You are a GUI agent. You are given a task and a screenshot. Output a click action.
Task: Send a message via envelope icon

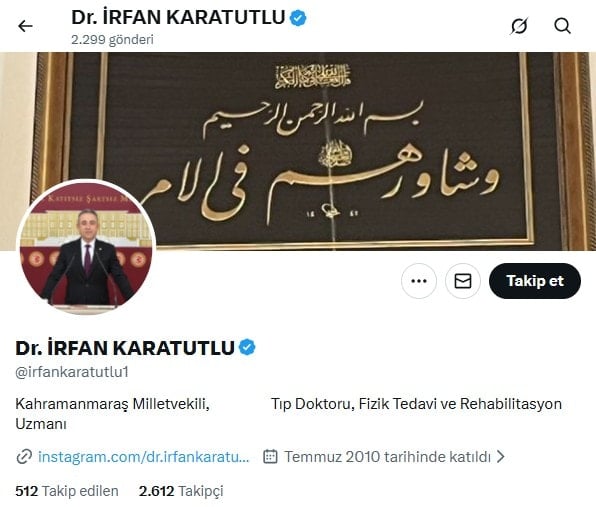point(463,281)
